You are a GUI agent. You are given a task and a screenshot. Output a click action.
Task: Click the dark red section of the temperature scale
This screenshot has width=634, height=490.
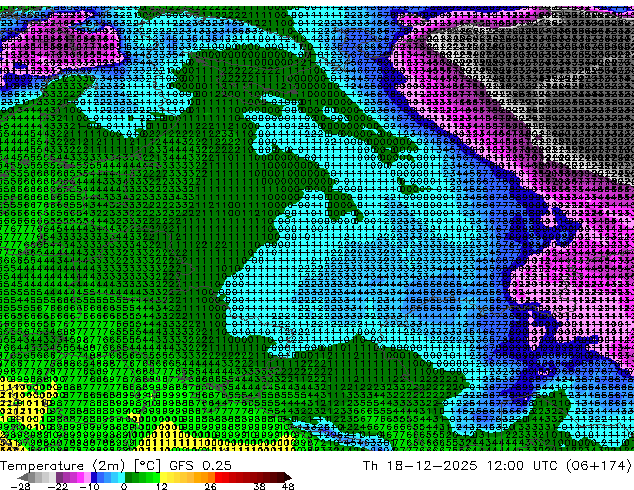(259, 477)
